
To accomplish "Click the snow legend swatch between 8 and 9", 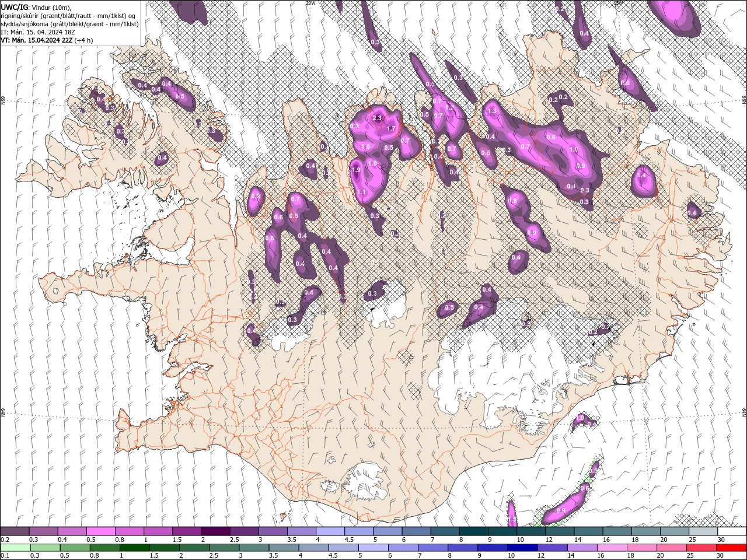I will [x=473, y=531].
